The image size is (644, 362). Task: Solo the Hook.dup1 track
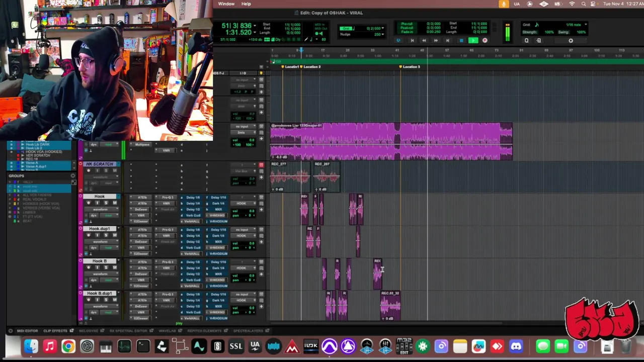pos(106,235)
